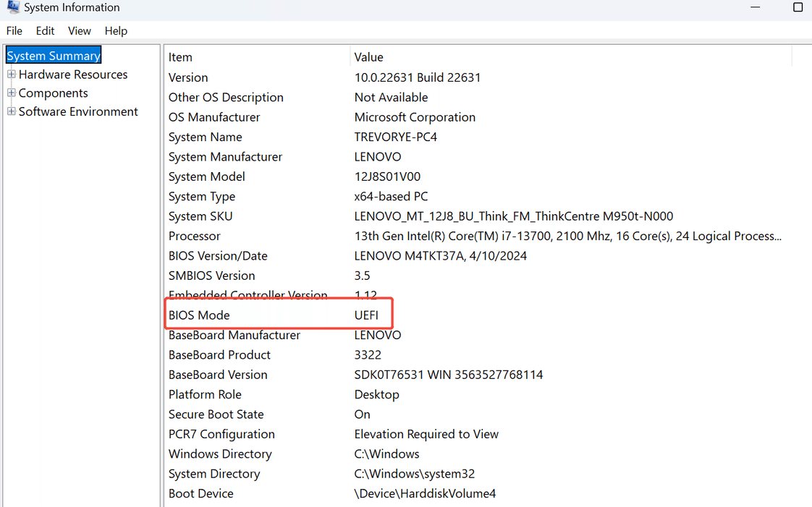Expand the Software Environment node

(x=12, y=112)
